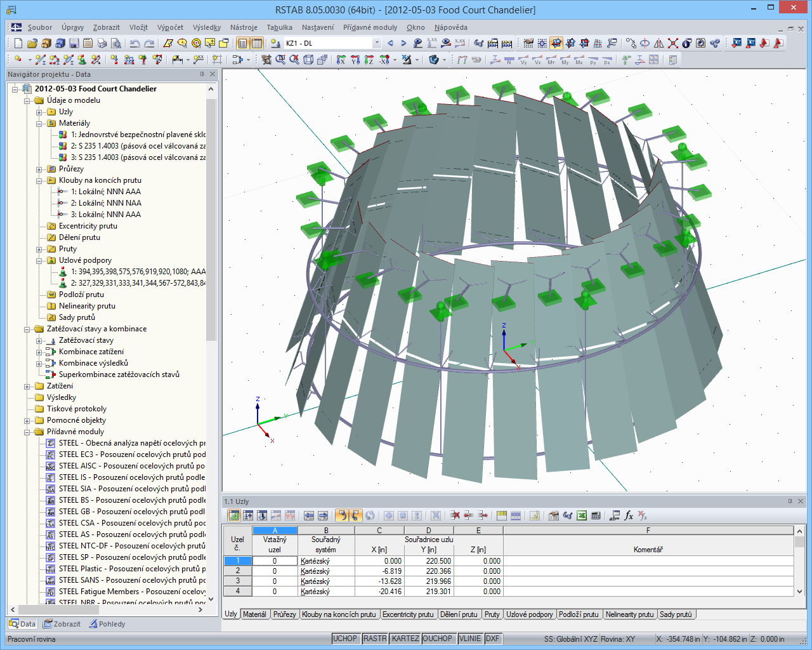Screen dimensions: 812x650
Task: Go to next load case arrow
Action: point(403,43)
